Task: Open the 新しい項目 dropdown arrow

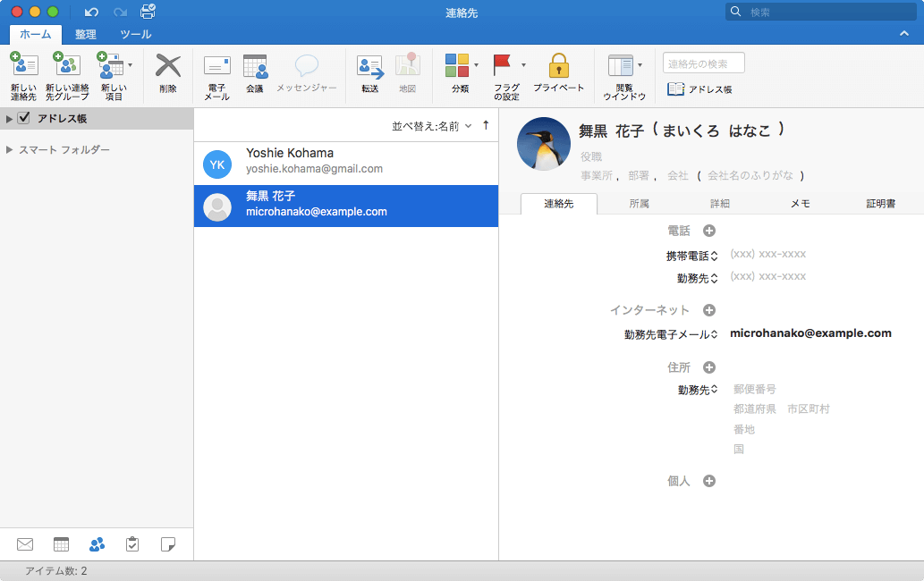Action: (x=131, y=64)
